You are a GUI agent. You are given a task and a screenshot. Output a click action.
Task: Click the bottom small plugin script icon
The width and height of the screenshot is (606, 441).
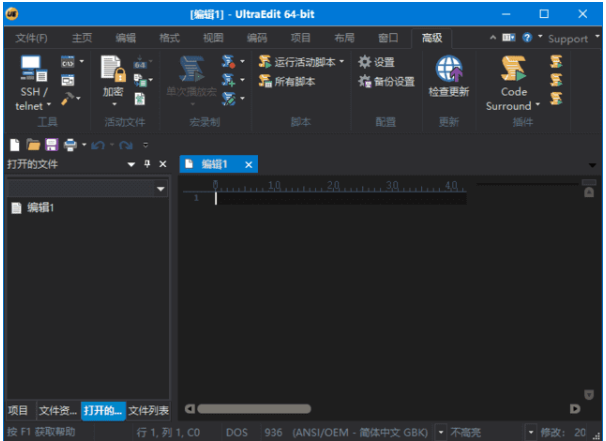[556, 99]
